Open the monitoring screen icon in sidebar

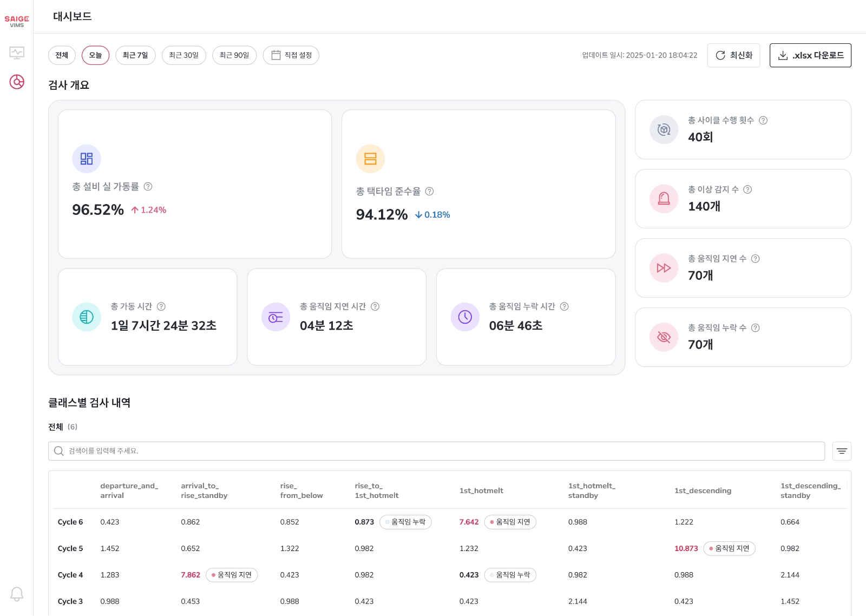tap(17, 53)
